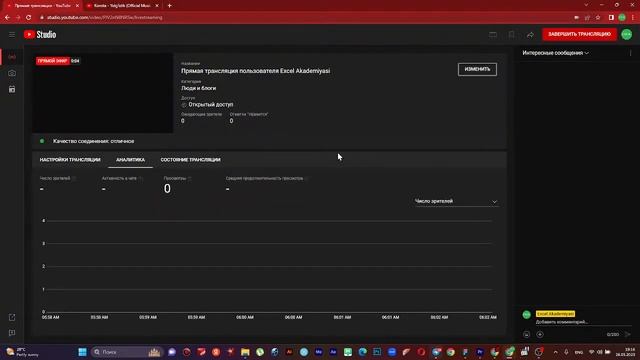Select the Аналитика tab

pyautogui.click(x=130, y=160)
